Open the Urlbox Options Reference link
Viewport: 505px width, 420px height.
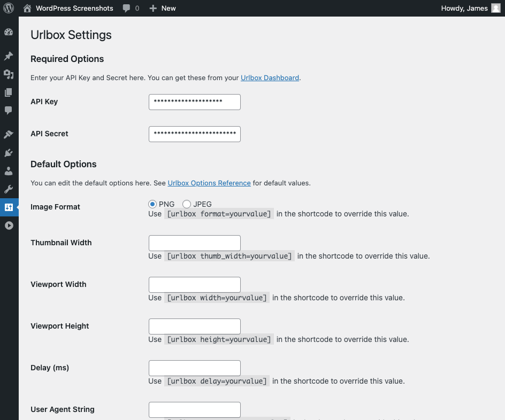pyautogui.click(x=209, y=183)
